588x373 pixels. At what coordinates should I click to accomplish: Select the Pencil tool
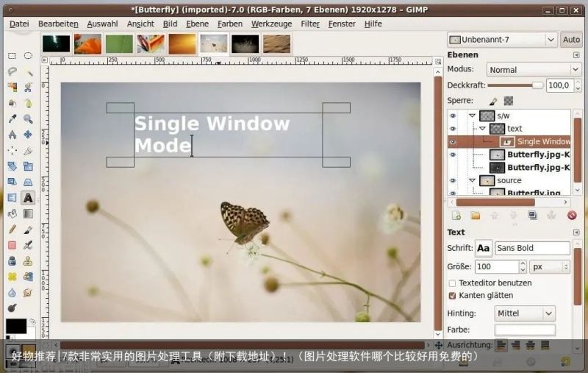coord(12,230)
